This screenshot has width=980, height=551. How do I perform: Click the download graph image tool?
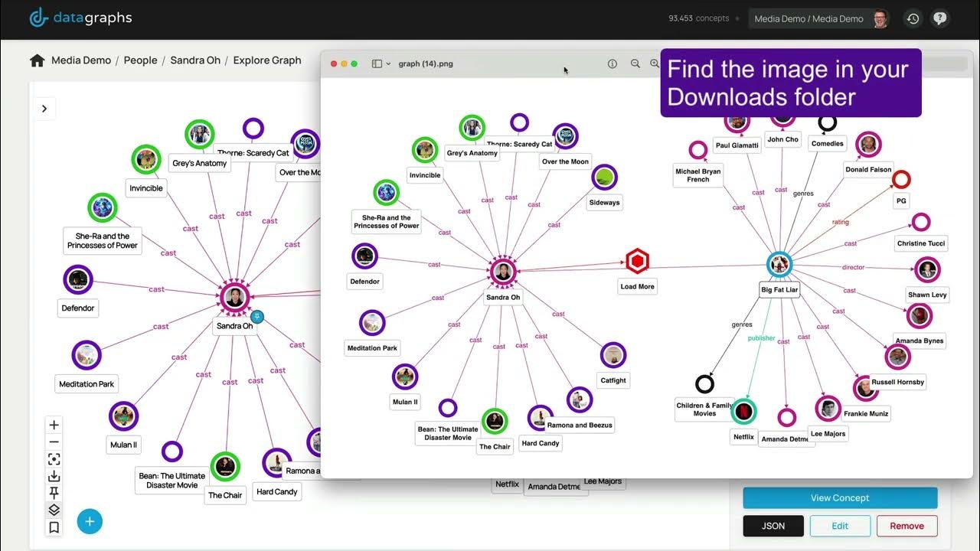click(x=54, y=477)
